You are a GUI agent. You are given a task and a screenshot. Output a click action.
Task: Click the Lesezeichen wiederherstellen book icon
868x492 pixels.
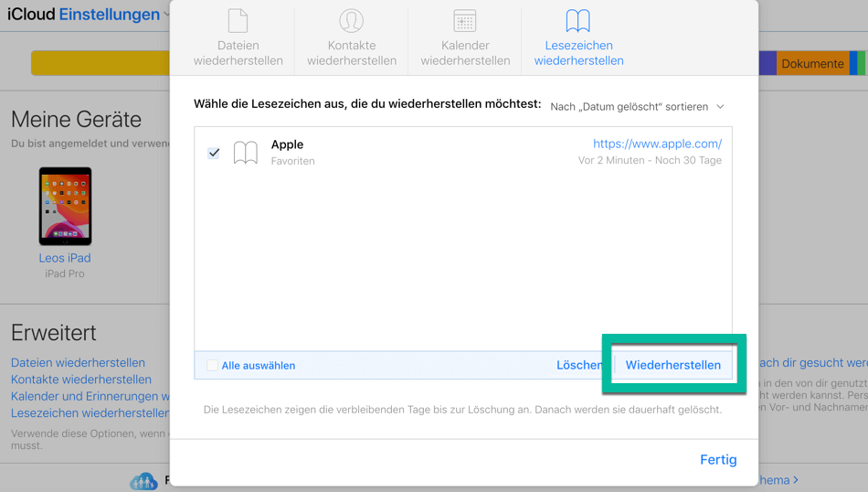[x=578, y=21]
